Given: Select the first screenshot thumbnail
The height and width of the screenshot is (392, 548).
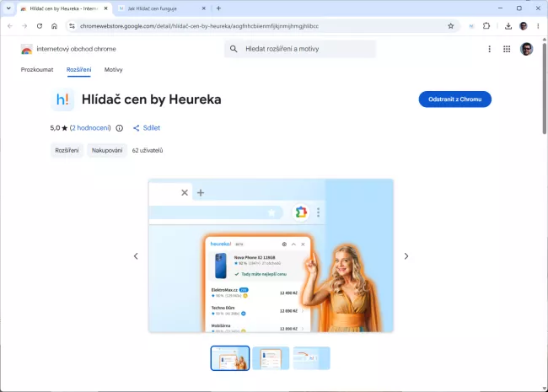Looking at the screenshot, I should 230,358.
